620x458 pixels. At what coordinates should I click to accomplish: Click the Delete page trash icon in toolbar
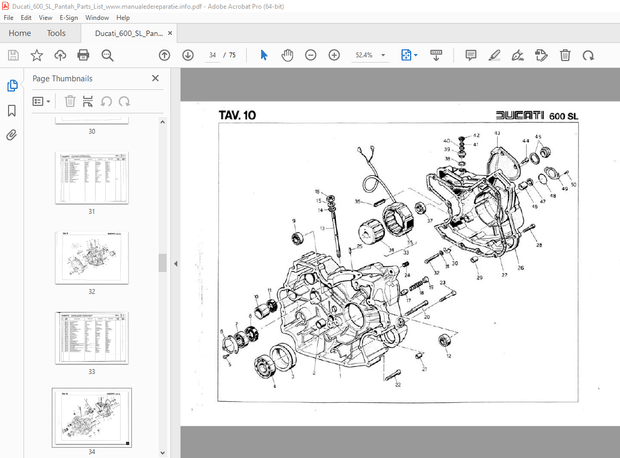click(x=565, y=55)
